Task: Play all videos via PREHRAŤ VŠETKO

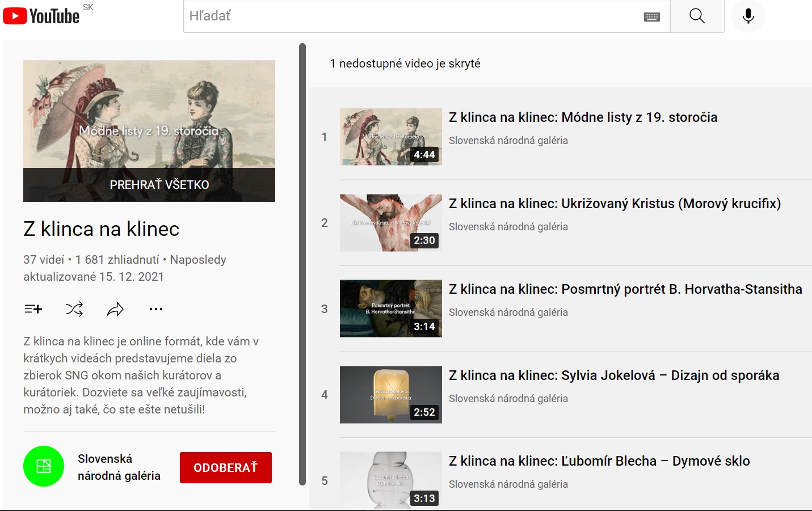Action: click(x=149, y=184)
